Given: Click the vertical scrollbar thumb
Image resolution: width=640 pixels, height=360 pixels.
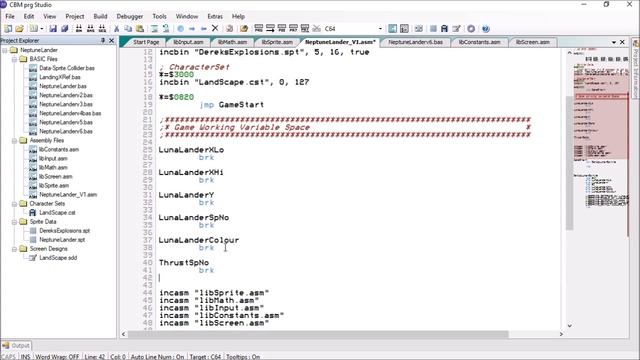Looking at the screenshot, I should pyautogui.click(x=569, y=162).
